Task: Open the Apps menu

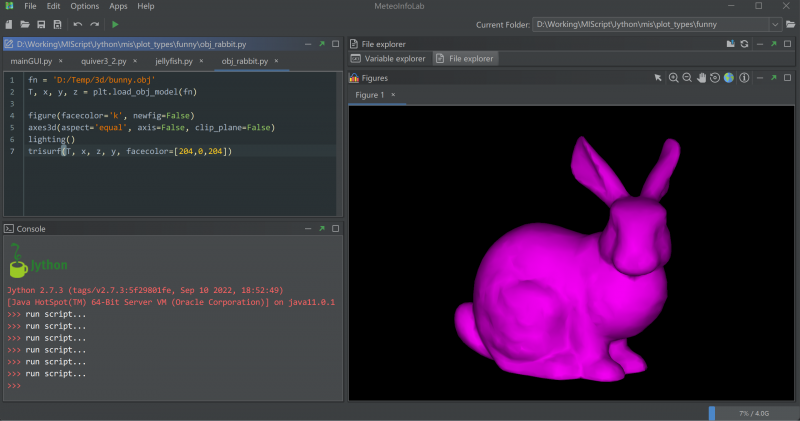Action: [x=118, y=6]
